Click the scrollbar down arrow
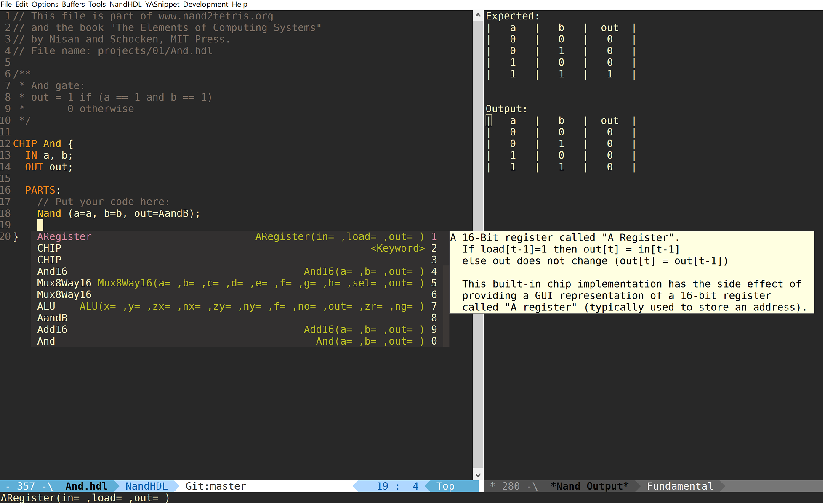 click(479, 475)
